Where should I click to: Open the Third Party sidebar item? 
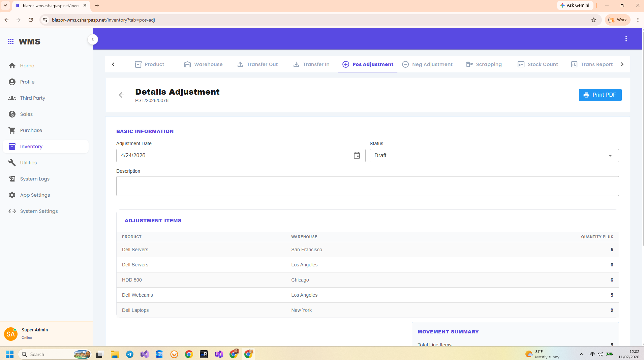(45, 98)
